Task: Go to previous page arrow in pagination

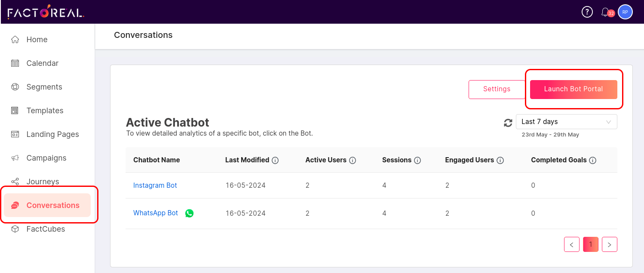Action: coord(571,244)
